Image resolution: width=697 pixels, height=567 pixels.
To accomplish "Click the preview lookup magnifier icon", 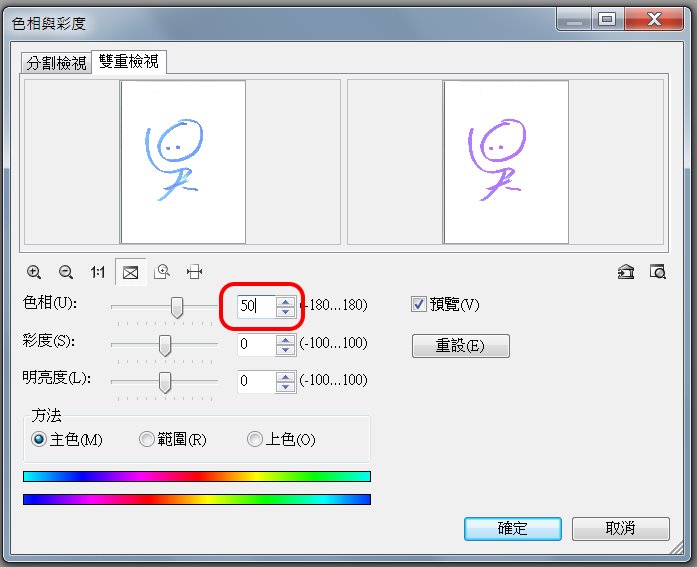I will [x=658, y=272].
